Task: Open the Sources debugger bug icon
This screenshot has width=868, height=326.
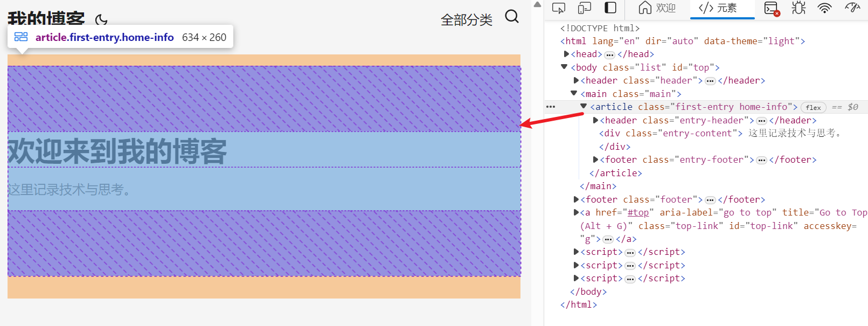Action: (798, 8)
